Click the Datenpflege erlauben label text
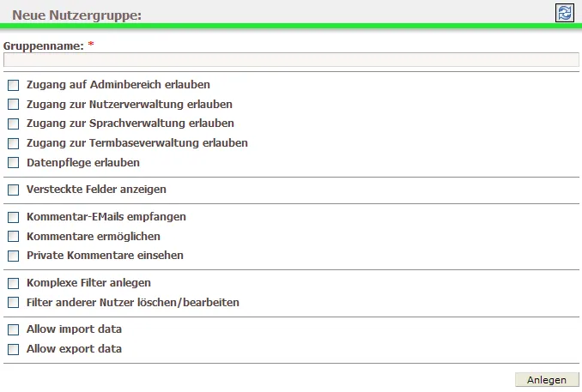 [82, 163]
